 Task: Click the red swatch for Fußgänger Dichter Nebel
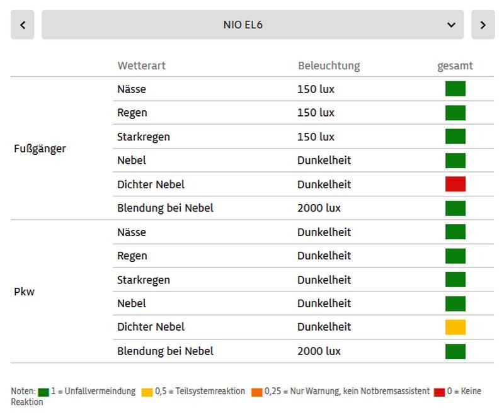pos(455,184)
